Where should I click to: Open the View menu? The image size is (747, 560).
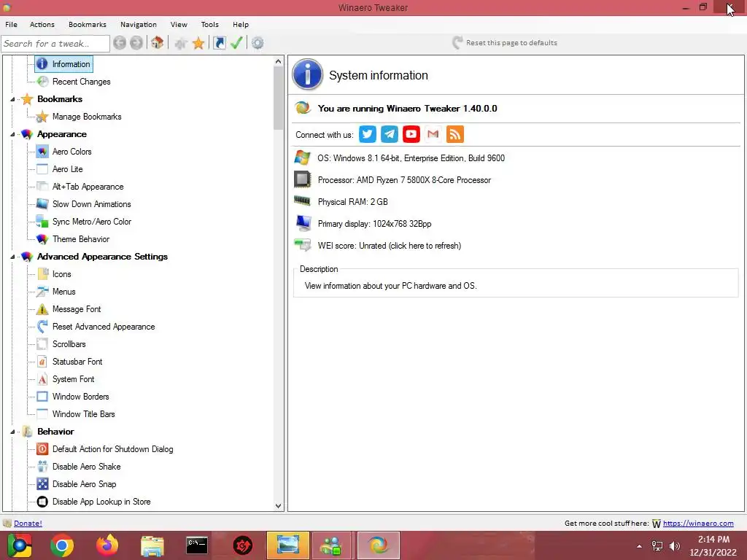[179, 24]
